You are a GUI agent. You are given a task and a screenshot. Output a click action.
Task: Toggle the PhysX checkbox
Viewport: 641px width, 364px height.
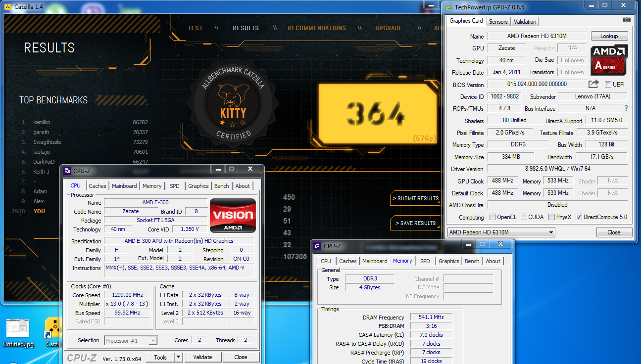[553, 217]
